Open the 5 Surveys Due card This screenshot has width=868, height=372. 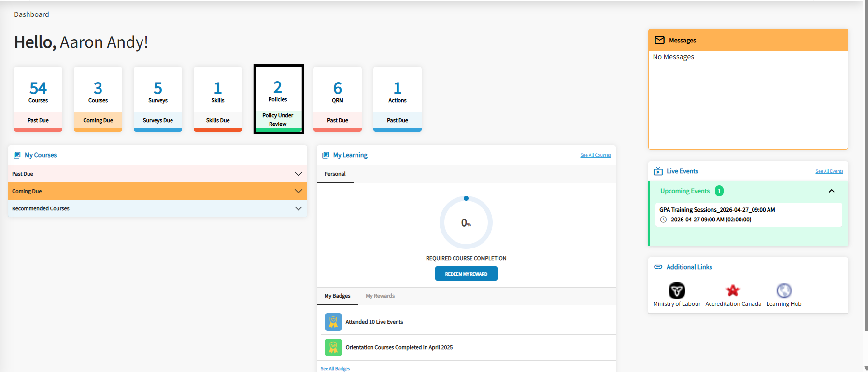click(x=158, y=99)
